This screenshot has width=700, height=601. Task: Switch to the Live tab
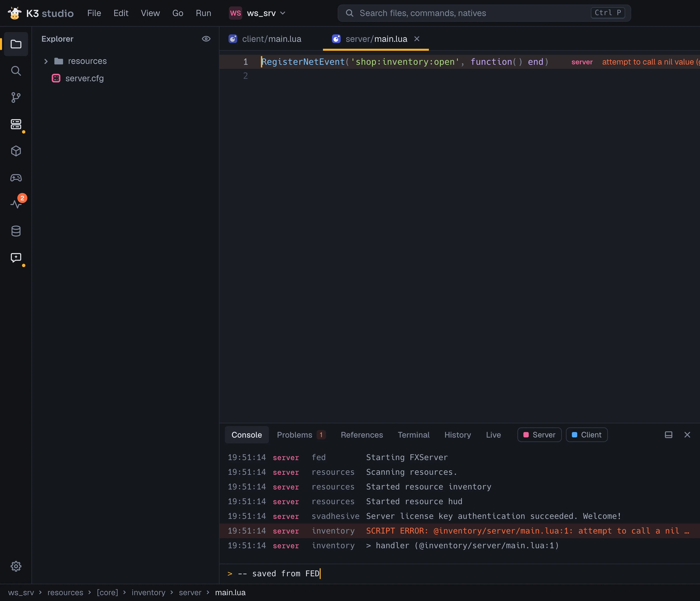point(493,435)
